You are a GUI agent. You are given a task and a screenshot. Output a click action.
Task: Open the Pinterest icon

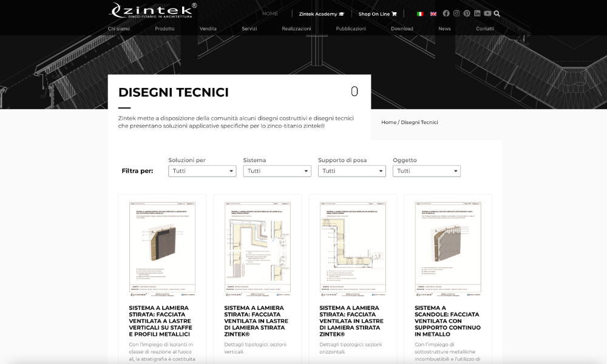pos(467,13)
